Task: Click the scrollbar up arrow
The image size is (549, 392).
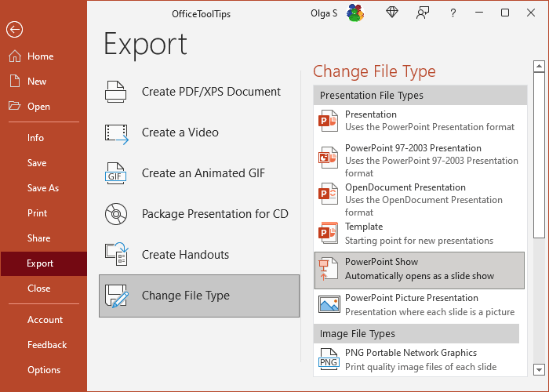Action: pos(539,66)
